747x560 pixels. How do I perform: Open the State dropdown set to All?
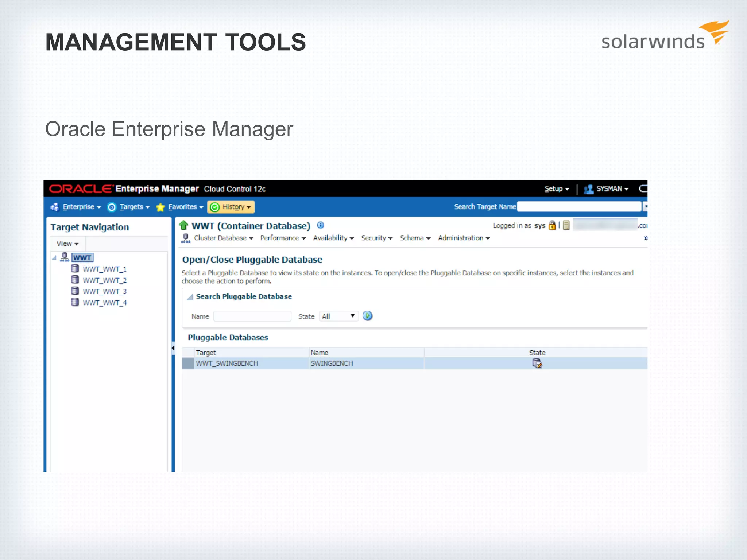coord(339,316)
